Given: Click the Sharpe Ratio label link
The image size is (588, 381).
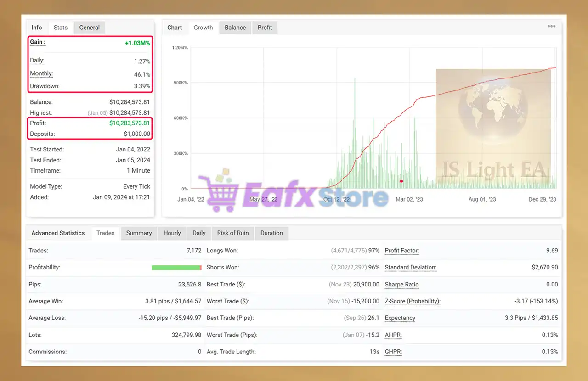Looking at the screenshot, I should point(401,285).
